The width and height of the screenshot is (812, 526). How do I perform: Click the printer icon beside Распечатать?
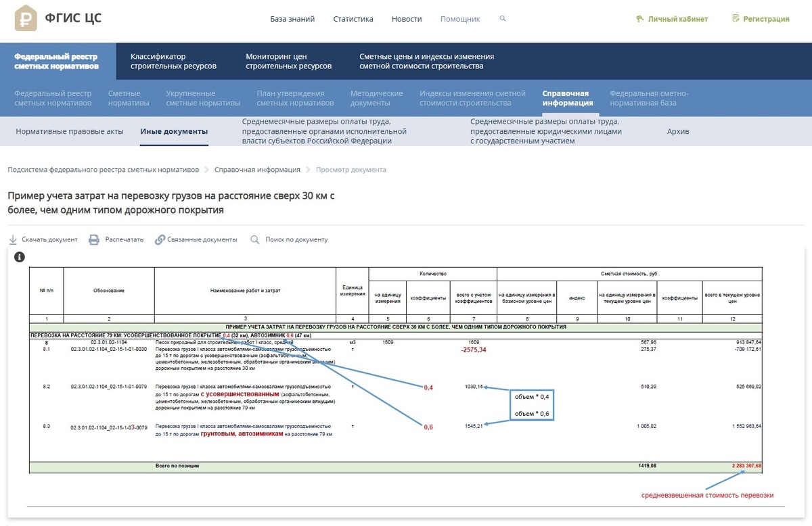[94, 239]
